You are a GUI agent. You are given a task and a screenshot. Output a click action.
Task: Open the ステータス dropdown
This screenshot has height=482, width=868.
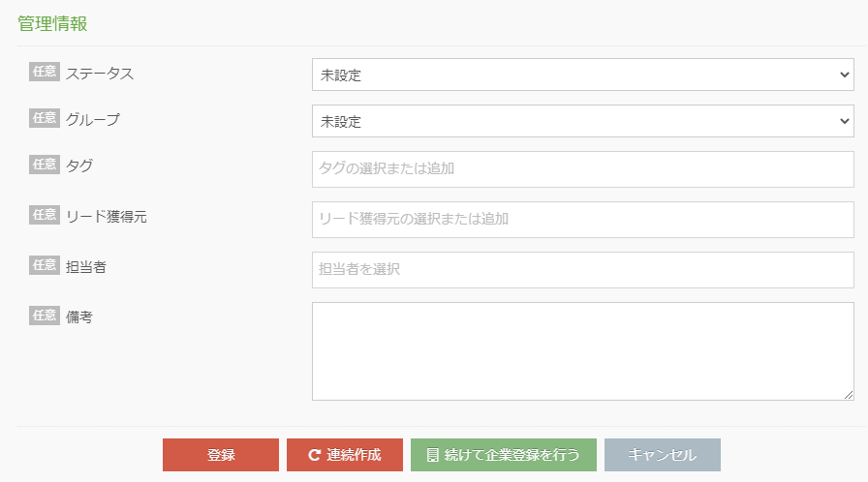(x=583, y=75)
